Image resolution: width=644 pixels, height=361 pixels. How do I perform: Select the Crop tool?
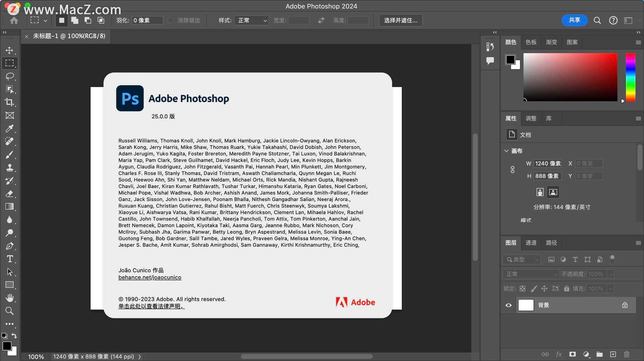[x=9, y=102]
